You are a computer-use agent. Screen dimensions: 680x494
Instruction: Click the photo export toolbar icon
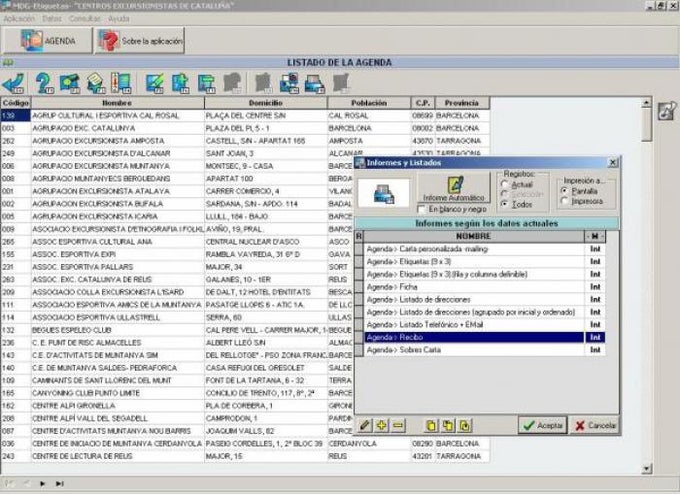[289, 82]
